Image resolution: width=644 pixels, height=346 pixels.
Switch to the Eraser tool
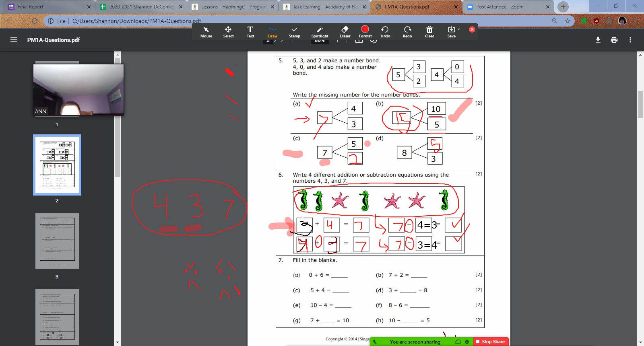345,32
